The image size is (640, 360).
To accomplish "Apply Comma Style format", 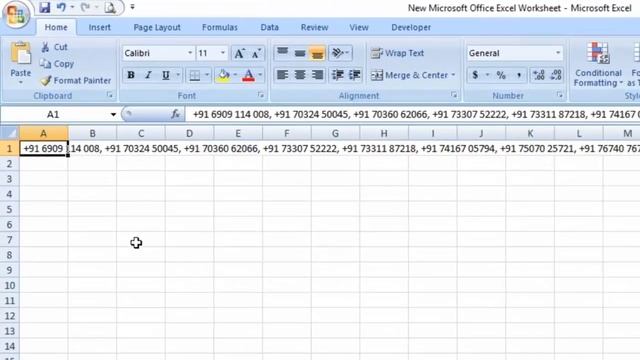I will point(518,75).
